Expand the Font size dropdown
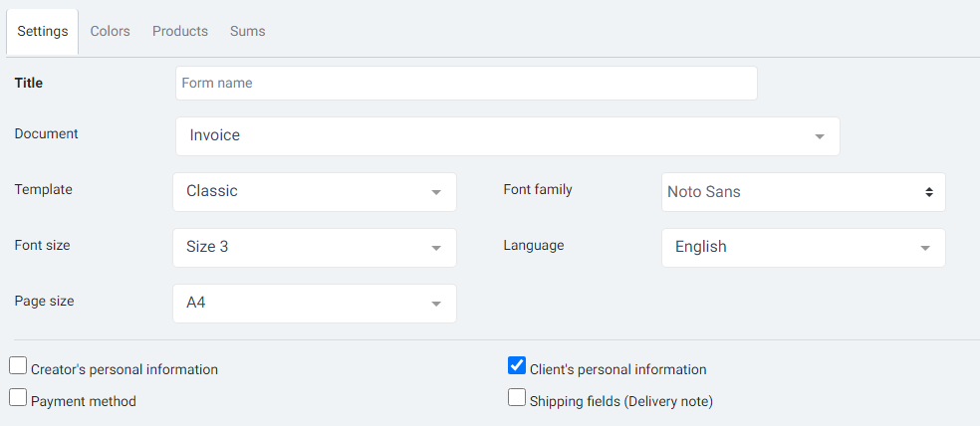The image size is (980, 426). (x=314, y=248)
